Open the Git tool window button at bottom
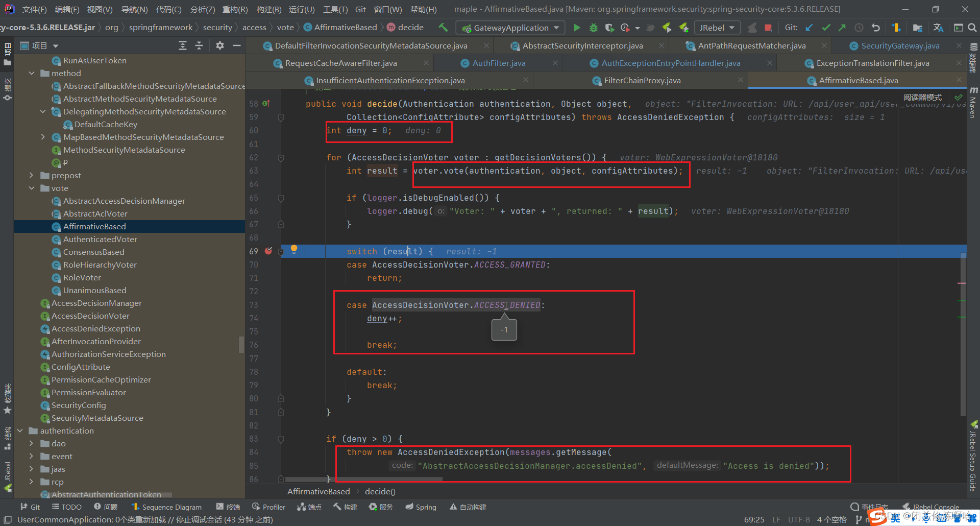Image resolution: width=980 pixels, height=526 pixels. pos(30,507)
